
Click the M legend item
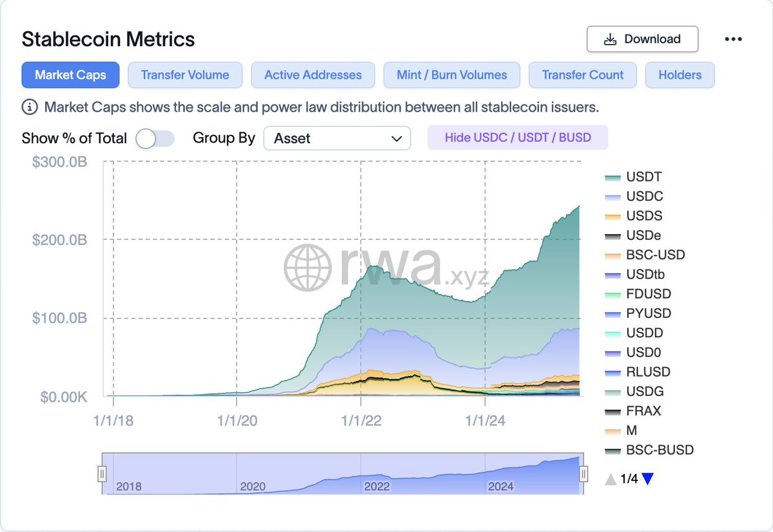pos(621,430)
